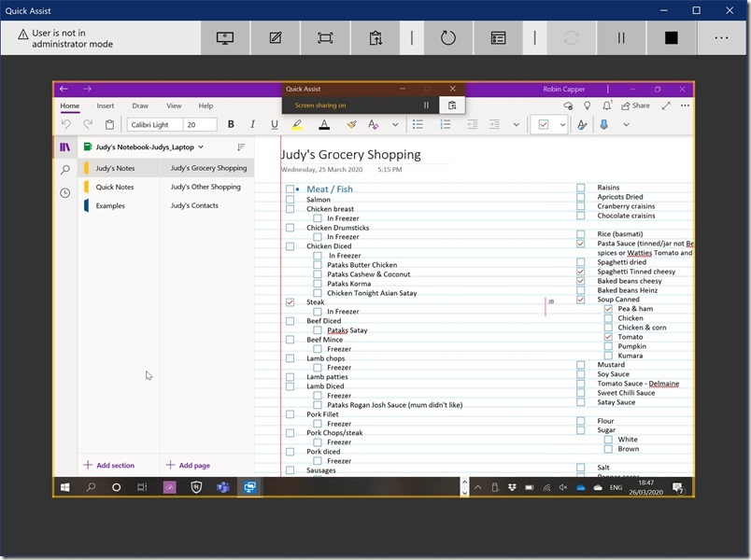Select monitor icon in Quick Assist toolbar
This screenshot has height=560, width=751.
click(x=224, y=38)
